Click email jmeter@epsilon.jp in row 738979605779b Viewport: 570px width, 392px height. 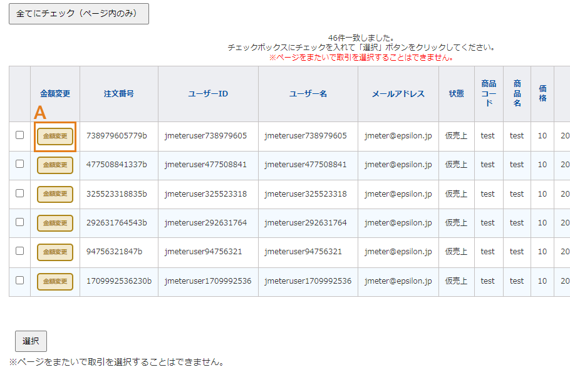coord(398,136)
